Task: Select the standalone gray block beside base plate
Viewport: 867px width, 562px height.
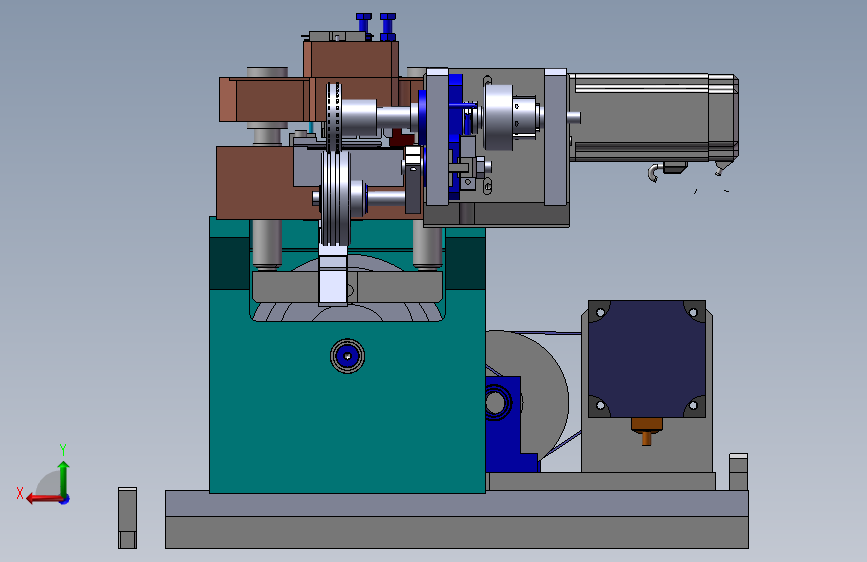Action: tap(127, 518)
